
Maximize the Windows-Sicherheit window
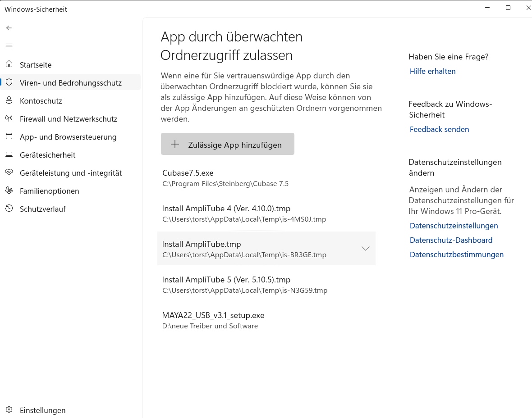[x=508, y=8]
